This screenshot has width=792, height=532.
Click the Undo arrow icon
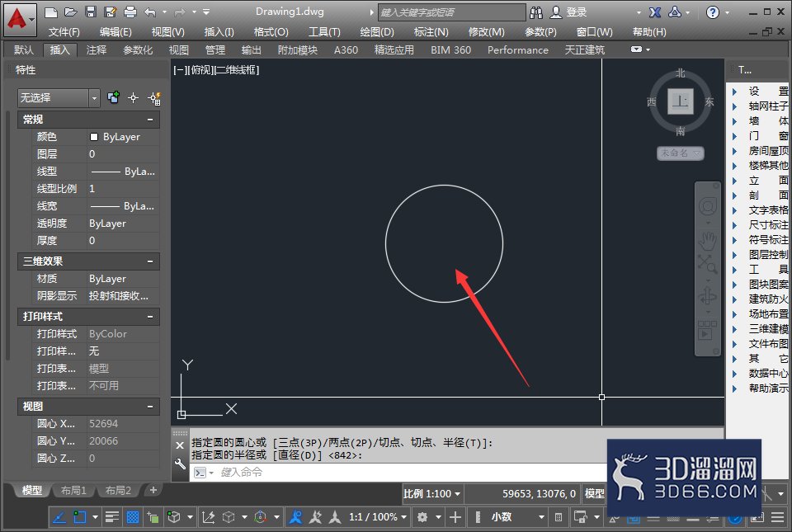(150, 12)
